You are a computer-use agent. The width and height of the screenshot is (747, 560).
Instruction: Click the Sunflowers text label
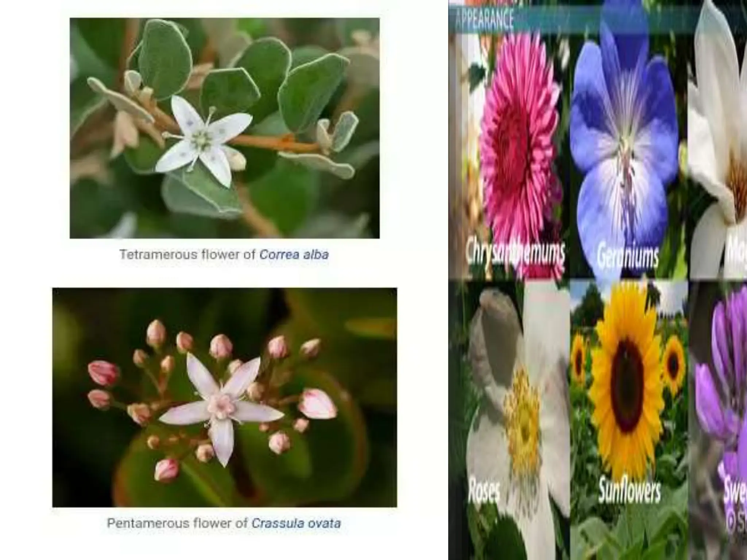click(x=629, y=491)
